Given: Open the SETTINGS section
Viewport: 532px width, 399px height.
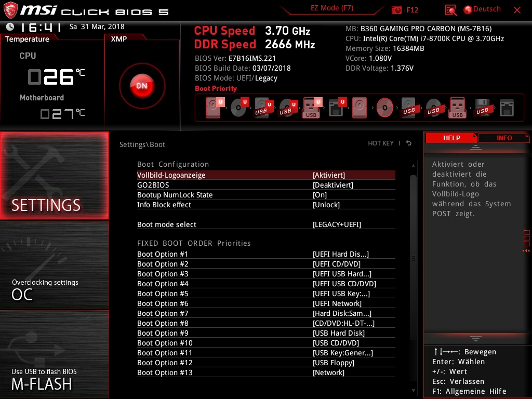Looking at the screenshot, I should tap(54, 176).
